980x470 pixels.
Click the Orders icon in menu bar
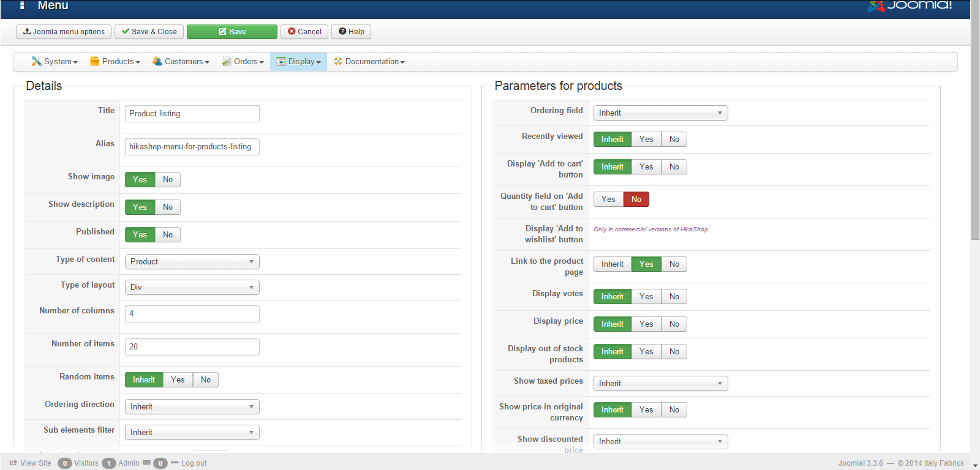click(x=227, y=61)
